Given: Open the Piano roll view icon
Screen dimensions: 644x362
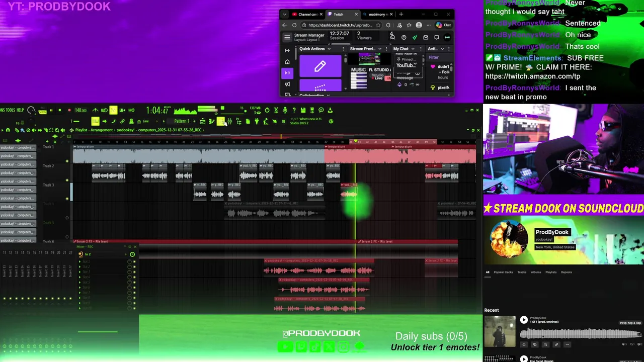Looking at the screenshot, I should (x=211, y=121).
